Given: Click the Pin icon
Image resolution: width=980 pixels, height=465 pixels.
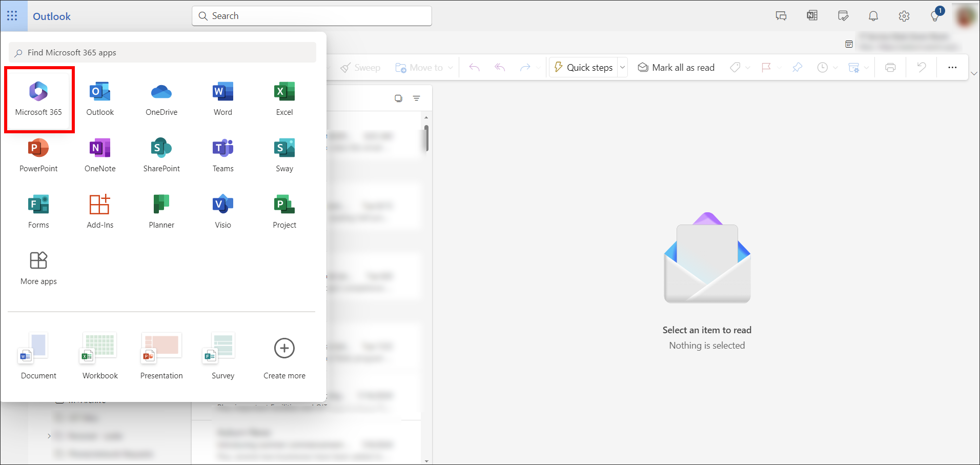Looking at the screenshot, I should point(797,68).
